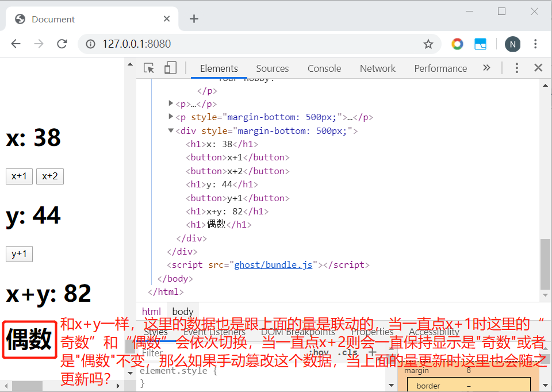Open DevTools customize menu

(516, 68)
